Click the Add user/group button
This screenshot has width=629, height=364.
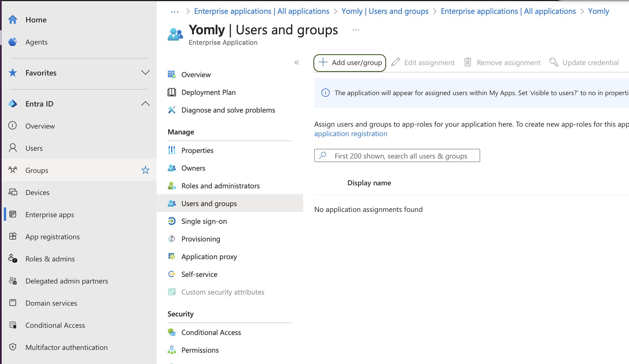350,63
